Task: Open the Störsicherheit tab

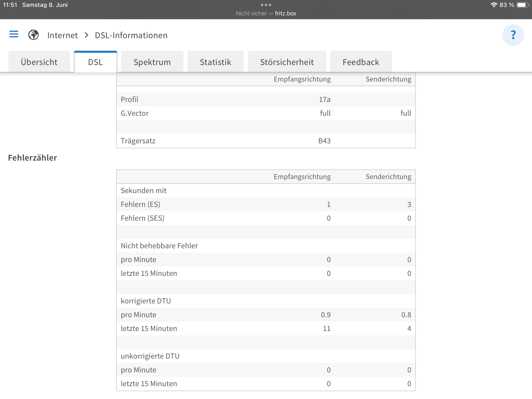Action: click(287, 62)
